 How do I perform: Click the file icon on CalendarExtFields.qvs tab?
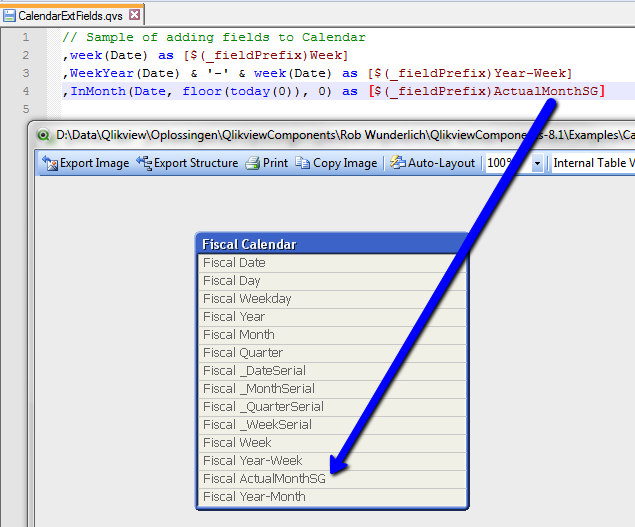tap(9, 16)
